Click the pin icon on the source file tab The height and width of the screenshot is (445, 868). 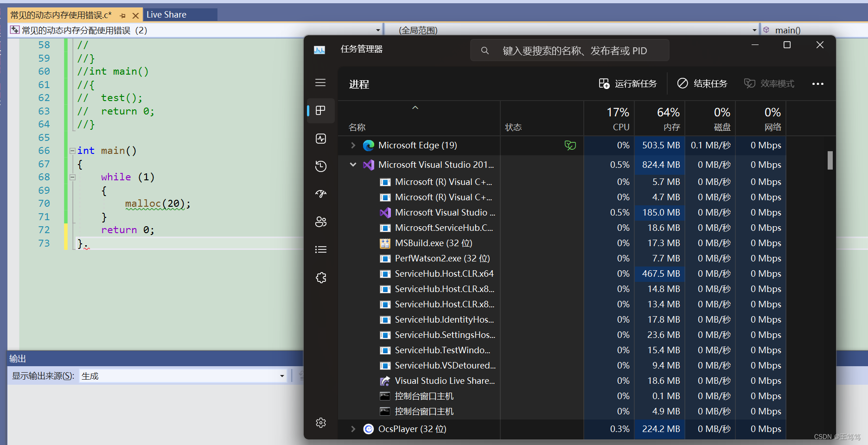[123, 16]
